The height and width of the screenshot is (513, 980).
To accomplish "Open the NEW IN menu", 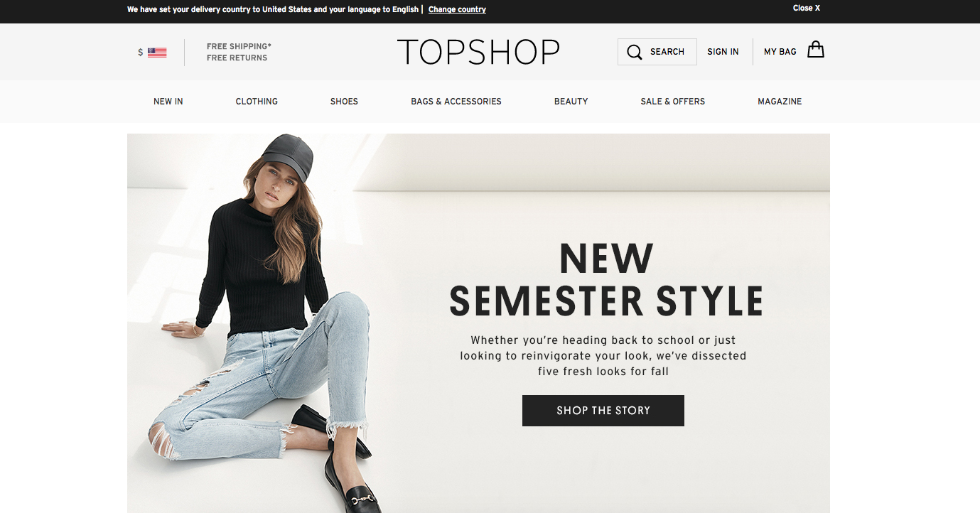I will pyautogui.click(x=168, y=102).
